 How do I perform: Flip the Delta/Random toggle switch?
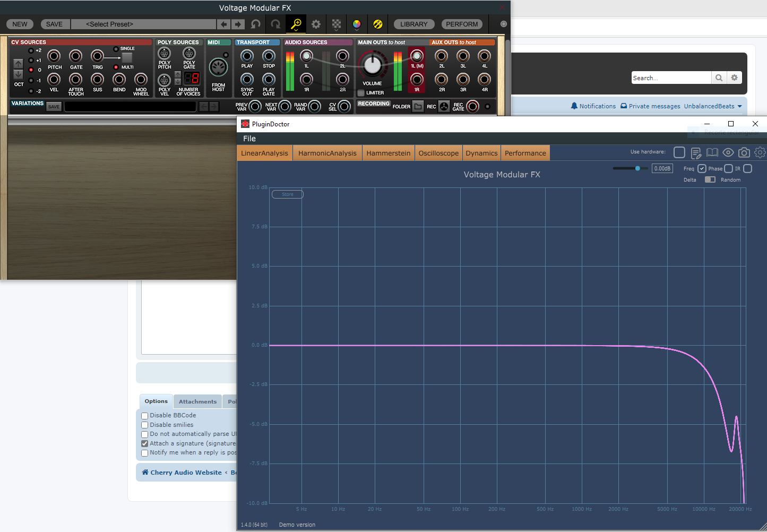[x=710, y=179]
